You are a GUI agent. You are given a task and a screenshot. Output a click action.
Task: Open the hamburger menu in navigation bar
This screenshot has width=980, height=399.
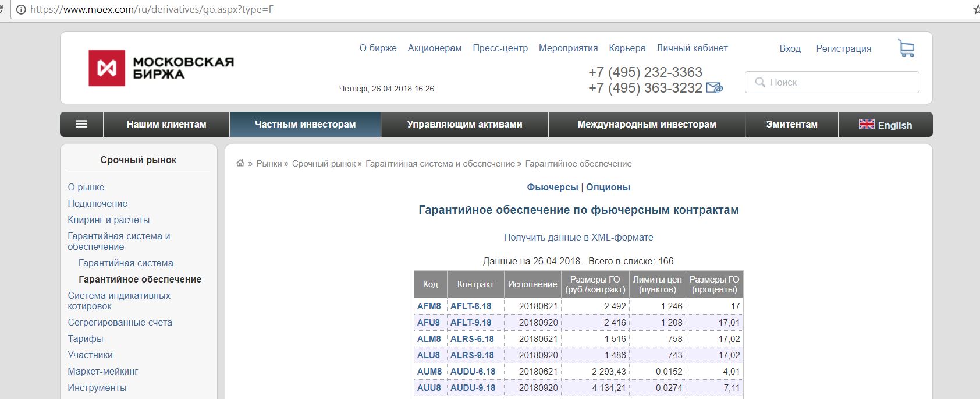[x=81, y=124]
